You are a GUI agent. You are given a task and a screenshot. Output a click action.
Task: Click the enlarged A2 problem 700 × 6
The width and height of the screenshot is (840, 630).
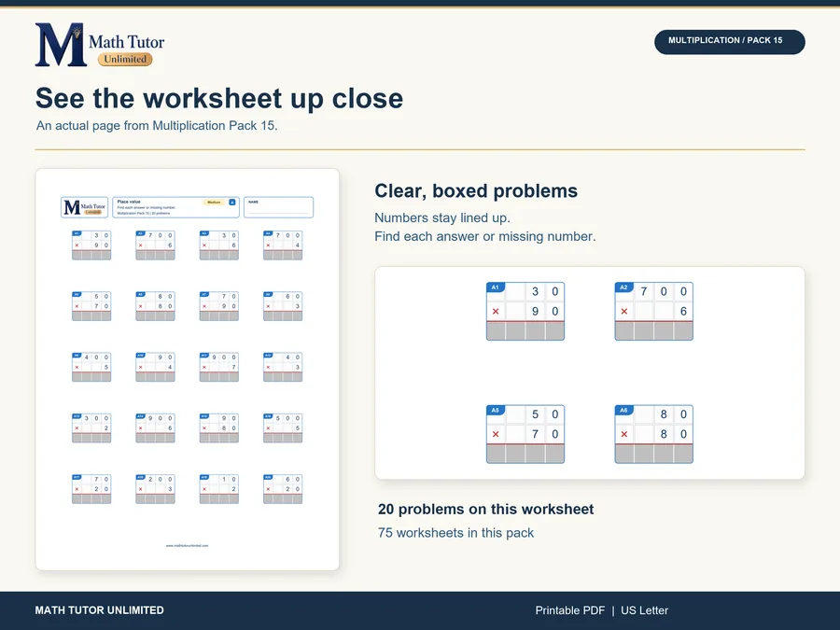coord(653,311)
